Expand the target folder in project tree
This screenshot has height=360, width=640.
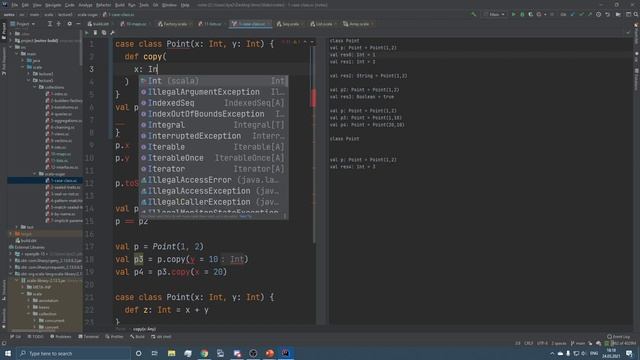pos(11,233)
